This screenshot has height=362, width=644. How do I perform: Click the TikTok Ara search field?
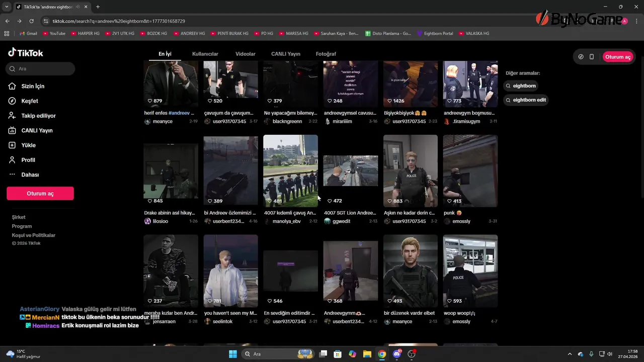41,69
